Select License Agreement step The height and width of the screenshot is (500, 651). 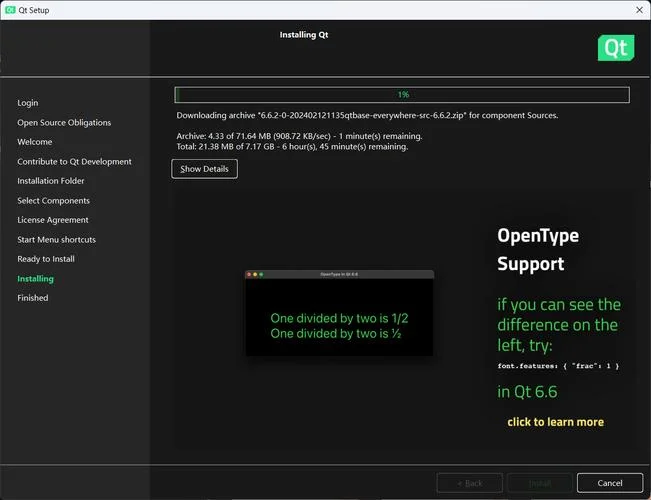(x=53, y=220)
